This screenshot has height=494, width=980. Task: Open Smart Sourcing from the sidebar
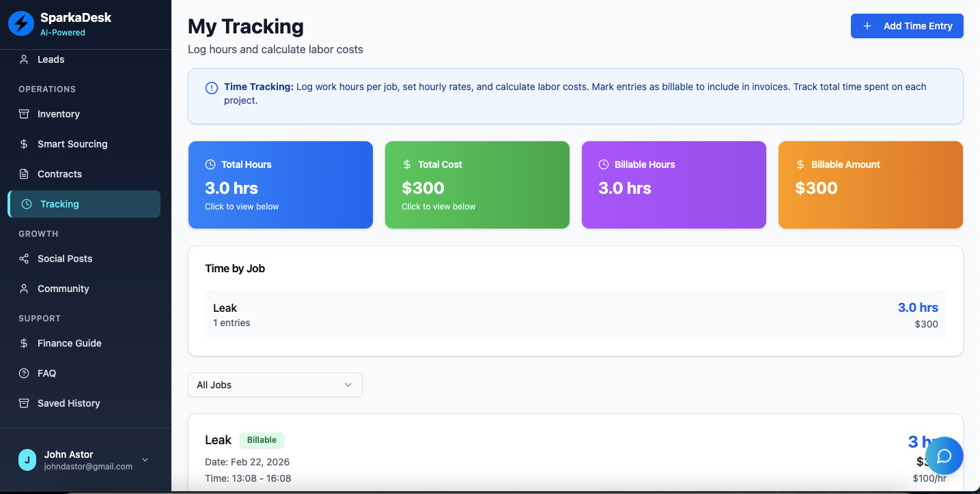pos(84,144)
